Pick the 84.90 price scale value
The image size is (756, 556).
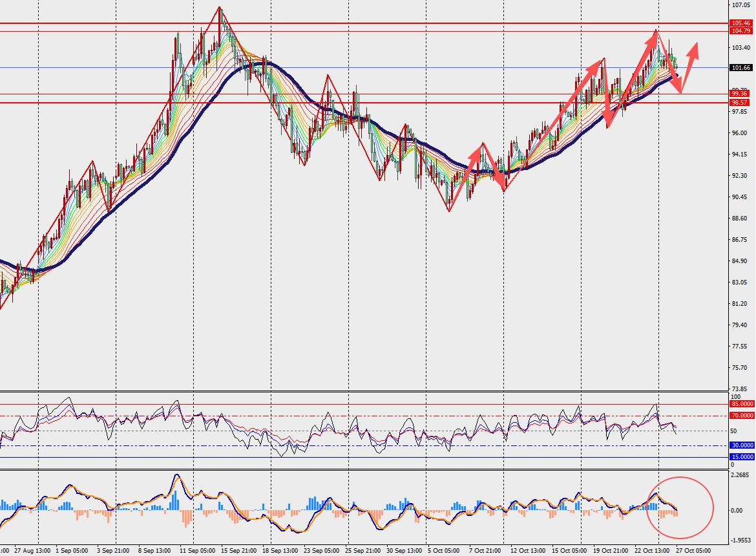(x=740, y=261)
